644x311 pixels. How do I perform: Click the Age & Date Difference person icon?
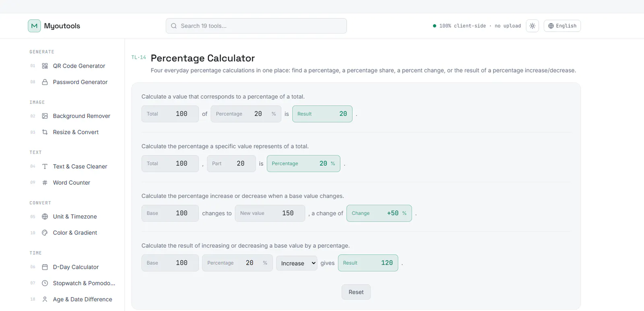tap(45, 299)
